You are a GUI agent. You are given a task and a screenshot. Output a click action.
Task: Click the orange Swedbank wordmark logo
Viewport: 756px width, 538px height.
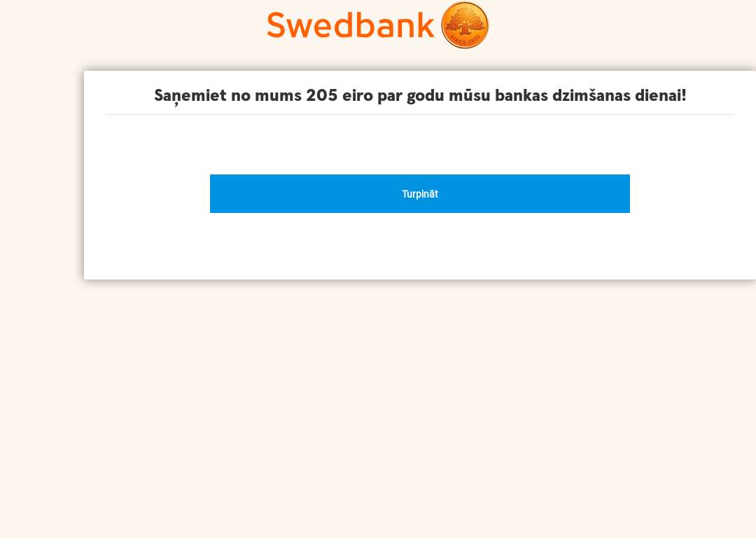point(351,25)
